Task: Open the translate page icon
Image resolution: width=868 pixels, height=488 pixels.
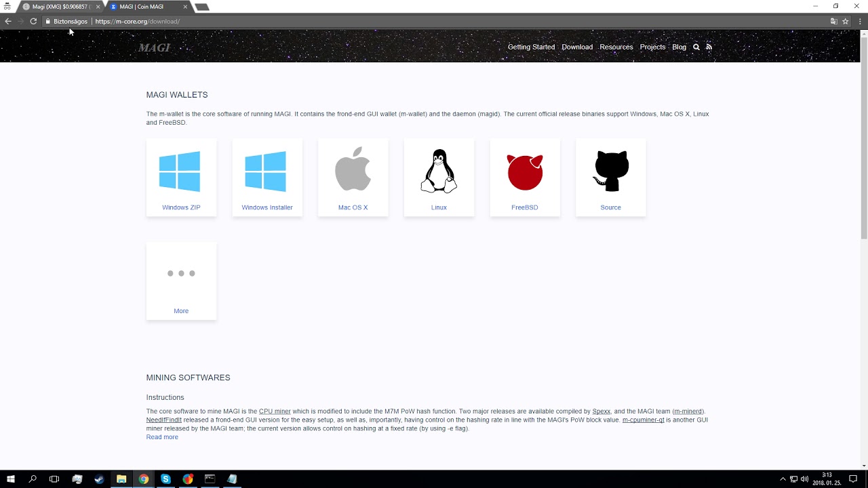Action: point(834,21)
